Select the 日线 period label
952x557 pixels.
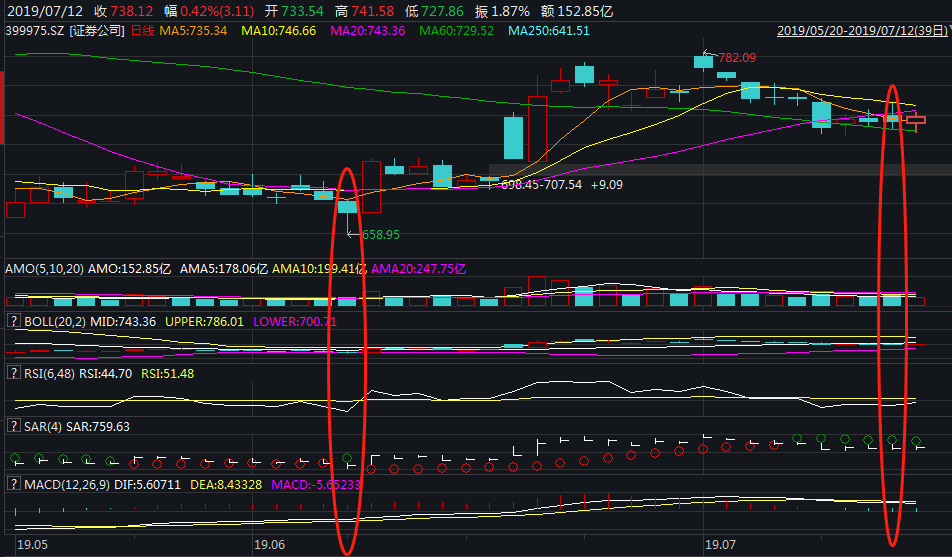click(143, 30)
